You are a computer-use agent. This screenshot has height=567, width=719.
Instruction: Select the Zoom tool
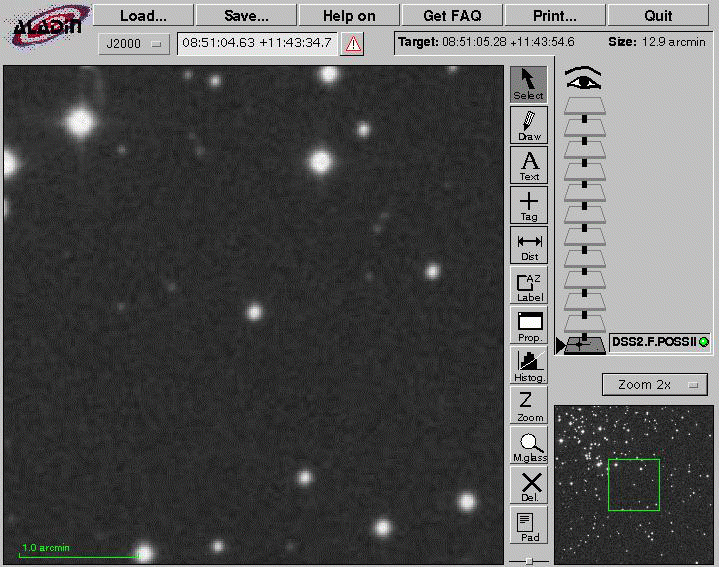(529, 405)
